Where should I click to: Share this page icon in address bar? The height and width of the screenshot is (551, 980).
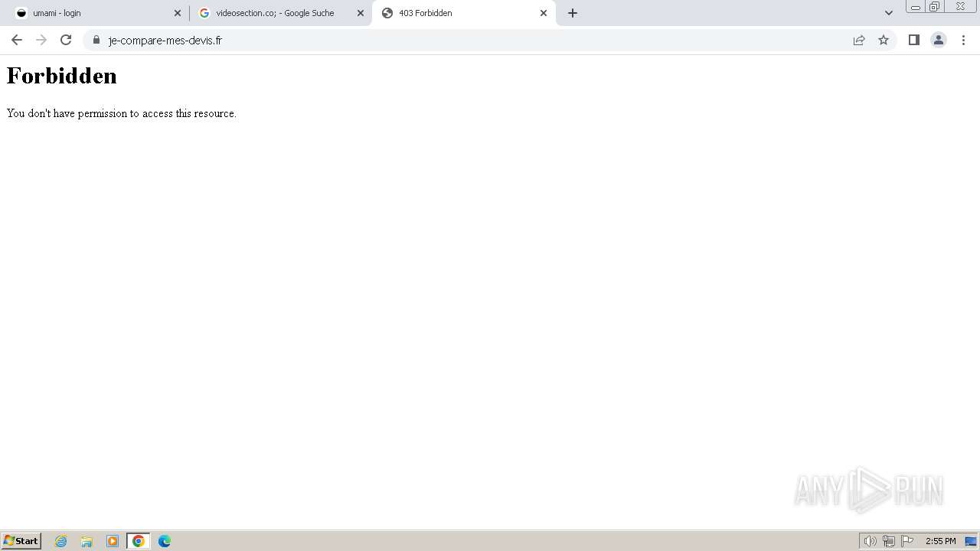(859, 40)
